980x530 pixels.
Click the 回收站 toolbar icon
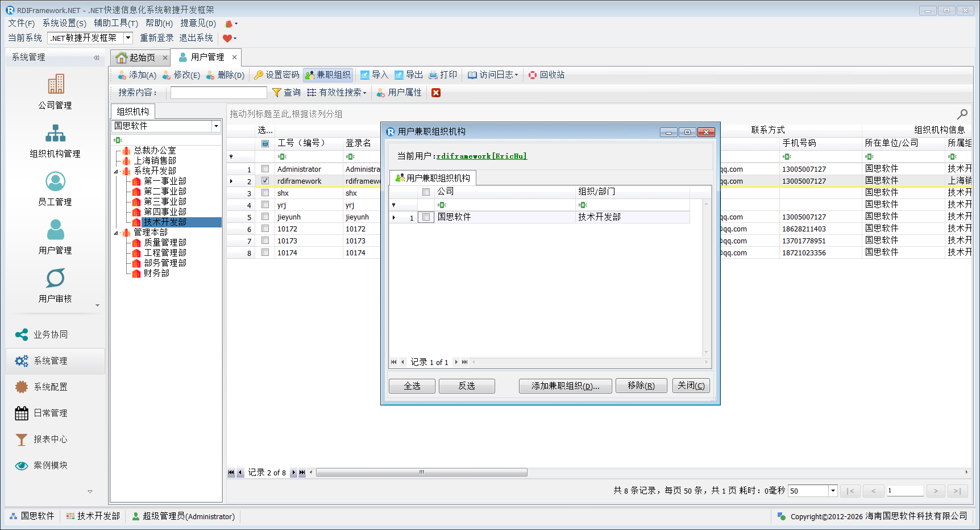click(533, 75)
